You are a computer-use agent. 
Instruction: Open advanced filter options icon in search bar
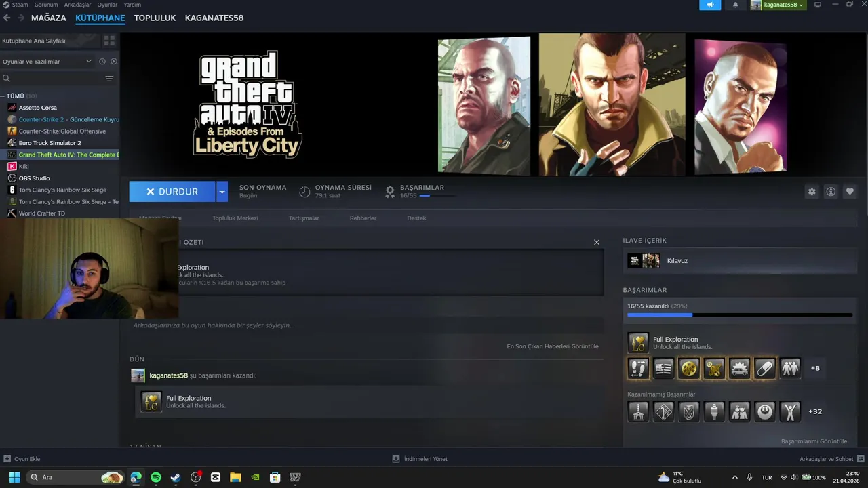(109, 79)
